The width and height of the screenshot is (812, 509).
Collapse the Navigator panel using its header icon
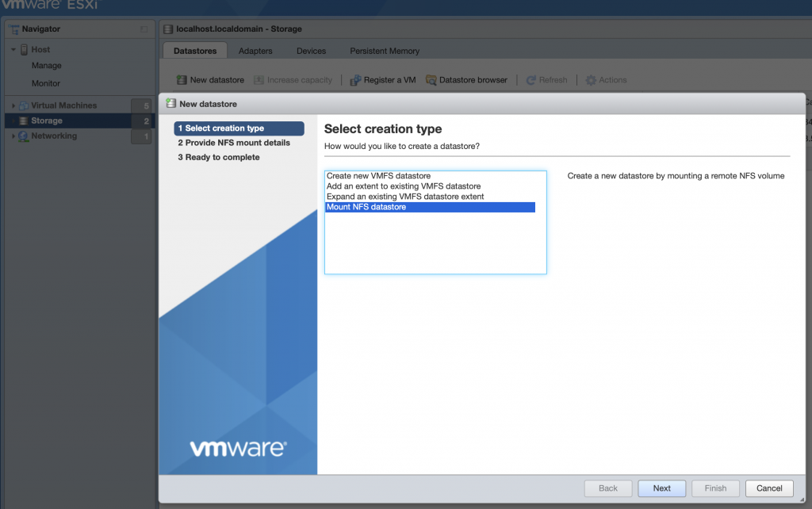pyautogui.click(x=144, y=29)
